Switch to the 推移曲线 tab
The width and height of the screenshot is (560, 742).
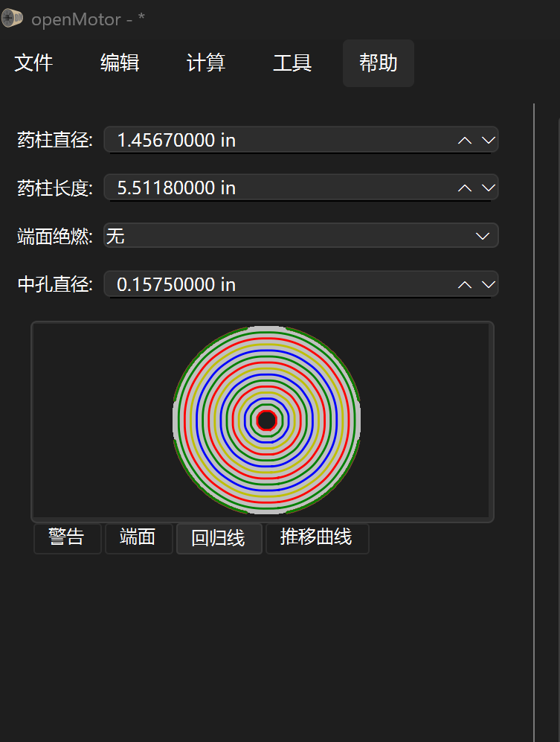[x=317, y=537]
